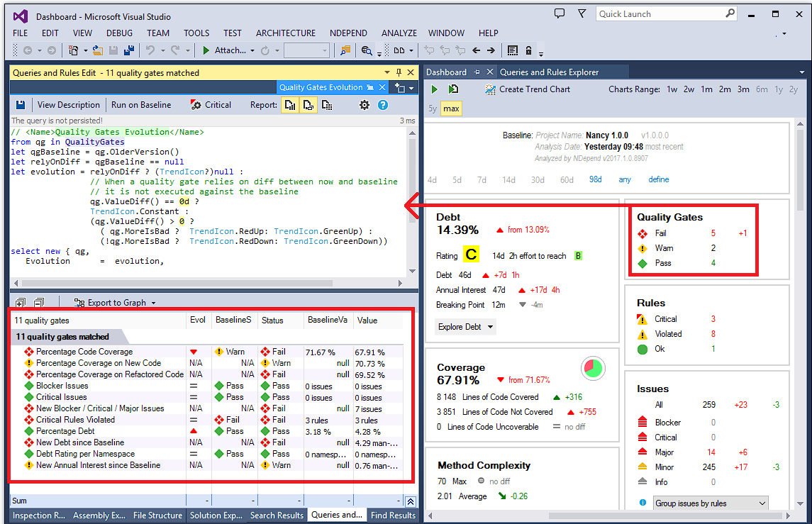This screenshot has width=812, height=524.
Task: Open query settings gear icon
Action: pyautogui.click(x=365, y=105)
